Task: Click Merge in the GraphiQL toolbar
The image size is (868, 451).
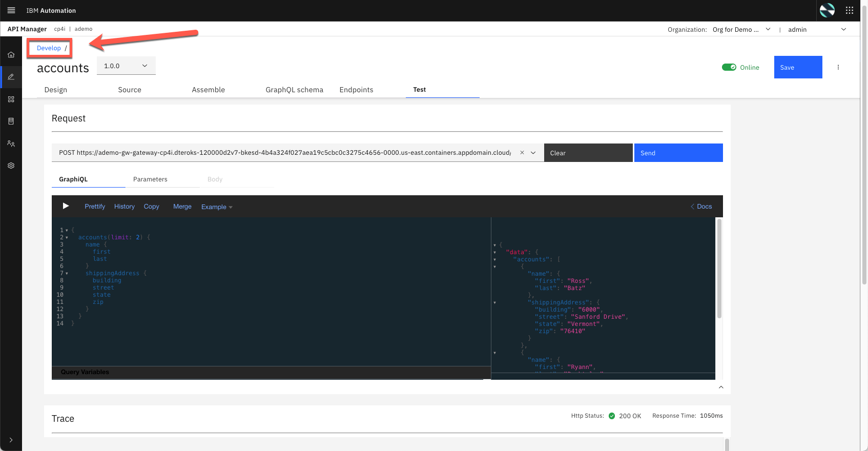Action: click(182, 207)
